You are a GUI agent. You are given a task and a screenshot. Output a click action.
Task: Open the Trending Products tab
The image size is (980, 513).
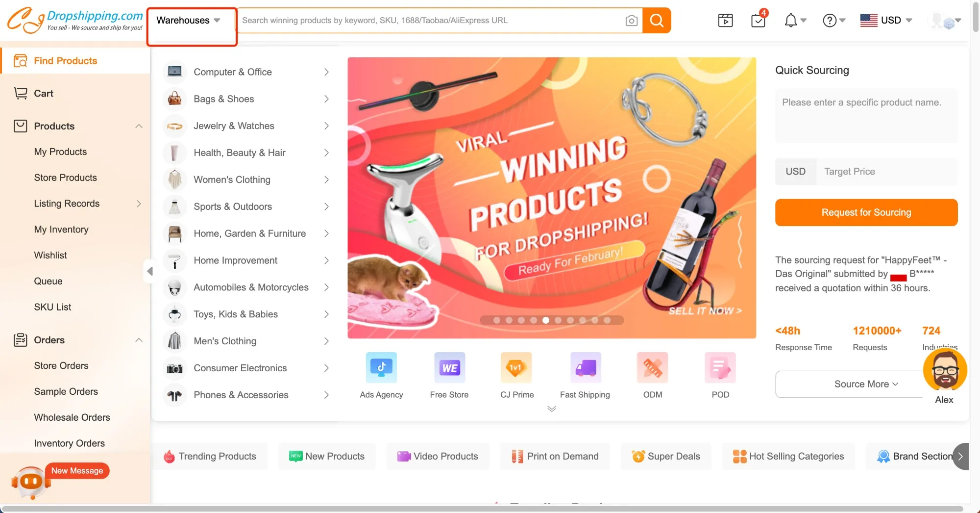click(x=211, y=456)
